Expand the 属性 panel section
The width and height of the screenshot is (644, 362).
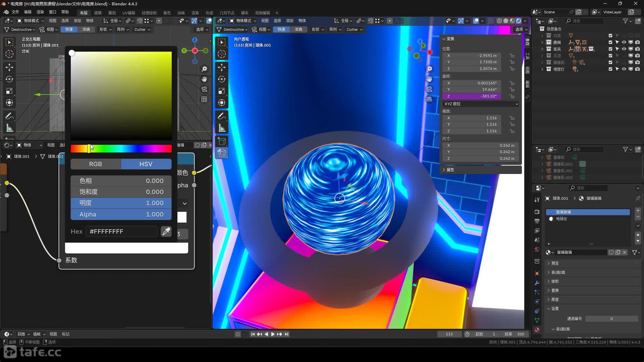click(450, 170)
